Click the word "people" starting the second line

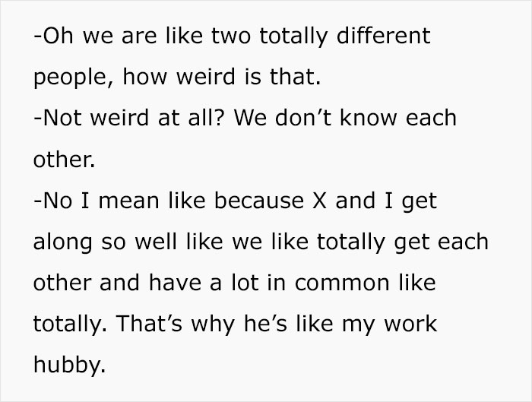(71, 77)
